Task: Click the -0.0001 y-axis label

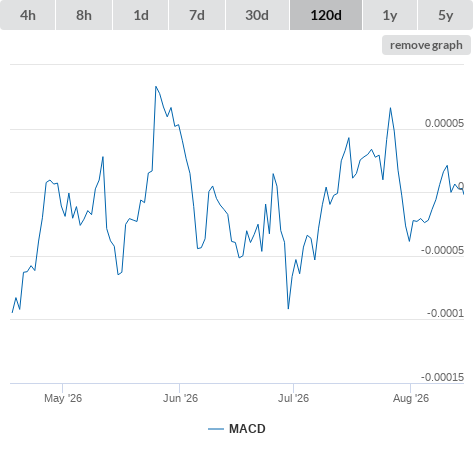Action: pos(445,313)
